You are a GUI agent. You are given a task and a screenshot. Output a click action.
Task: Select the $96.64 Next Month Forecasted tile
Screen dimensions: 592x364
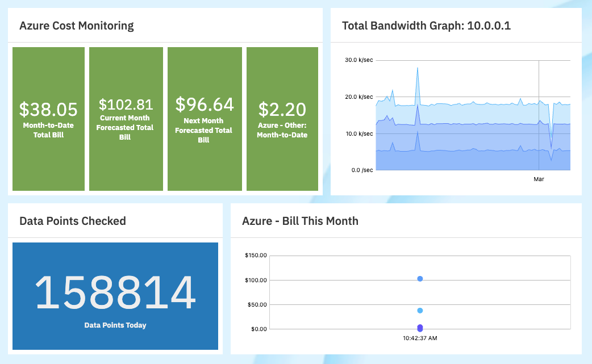coord(205,119)
